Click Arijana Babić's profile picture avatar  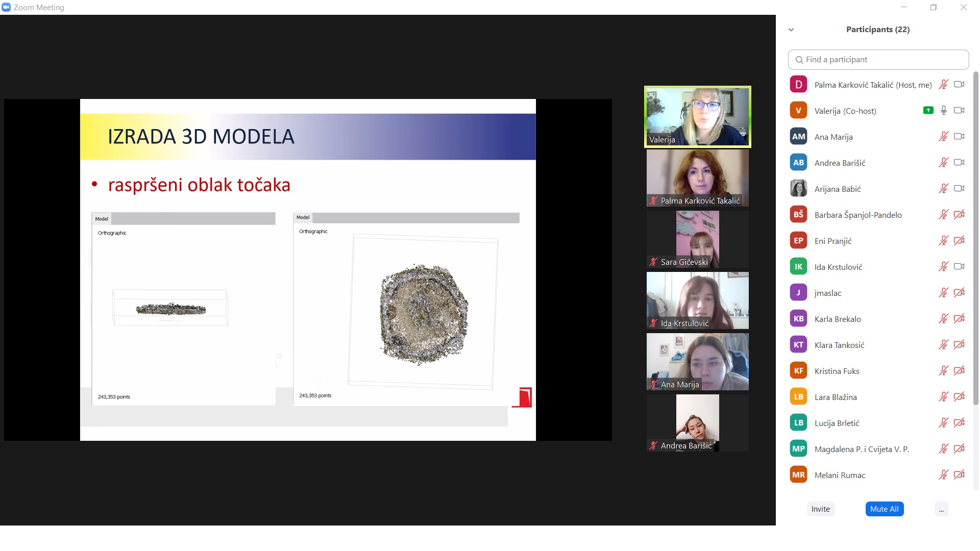tap(798, 188)
